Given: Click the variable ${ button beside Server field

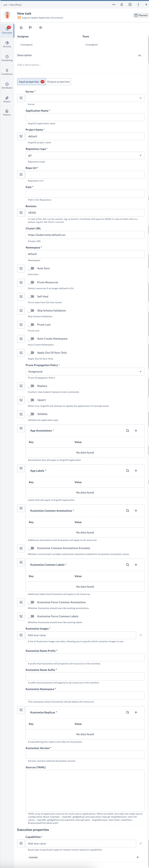Looking at the screenshot, I should click(x=21, y=98).
